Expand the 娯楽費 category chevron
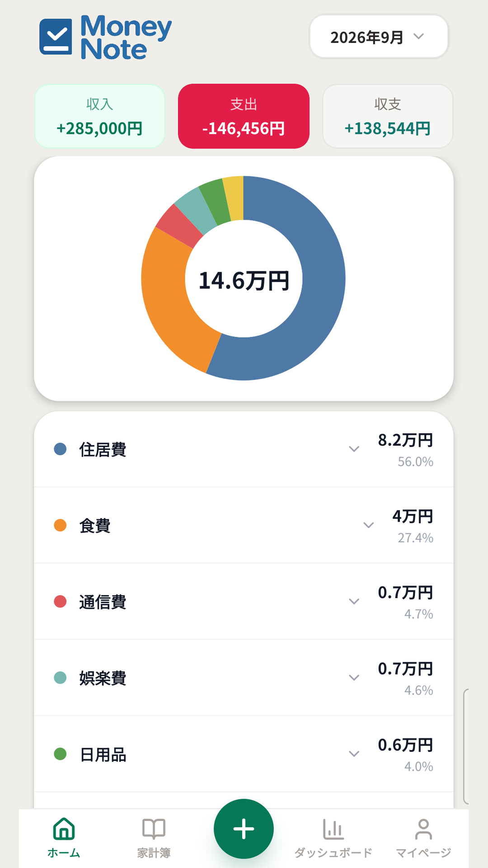The height and width of the screenshot is (868, 488). [354, 678]
